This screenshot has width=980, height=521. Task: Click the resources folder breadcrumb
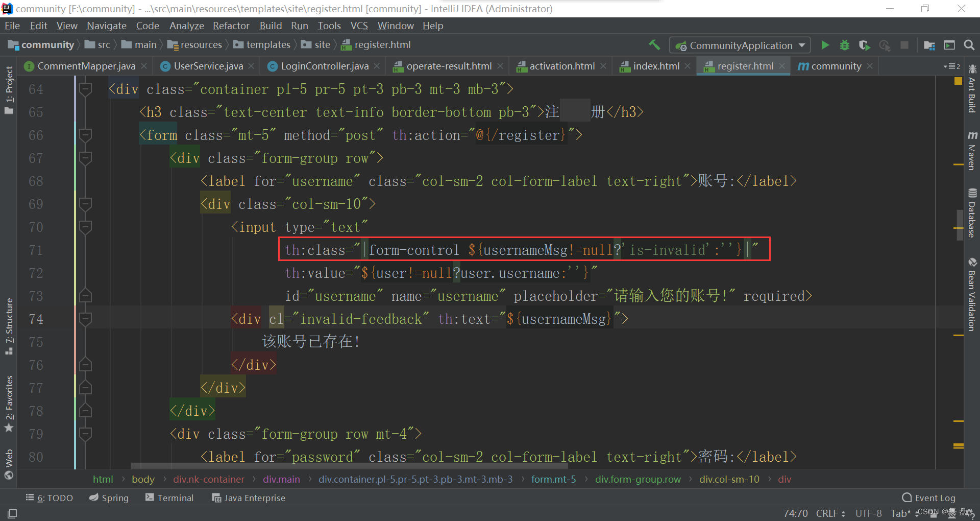[x=195, y=45]
